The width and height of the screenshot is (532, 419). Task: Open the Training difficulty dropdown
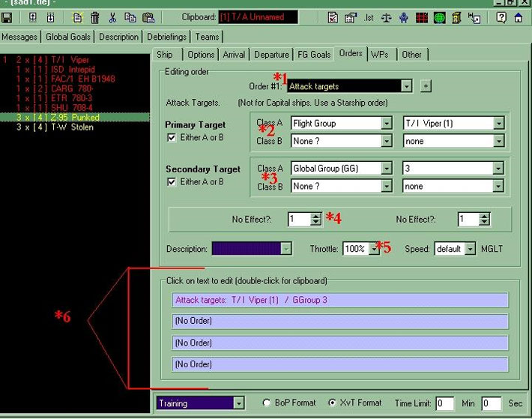pyautogui.click(x=239, y=403)
